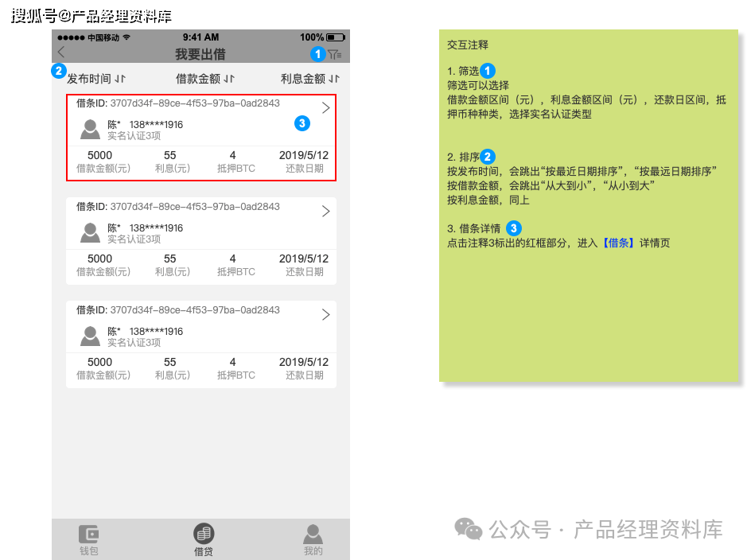This screenshot has height=560, width=747.
Task: Select first card's 借条ID text
Action: click(177, 103)
